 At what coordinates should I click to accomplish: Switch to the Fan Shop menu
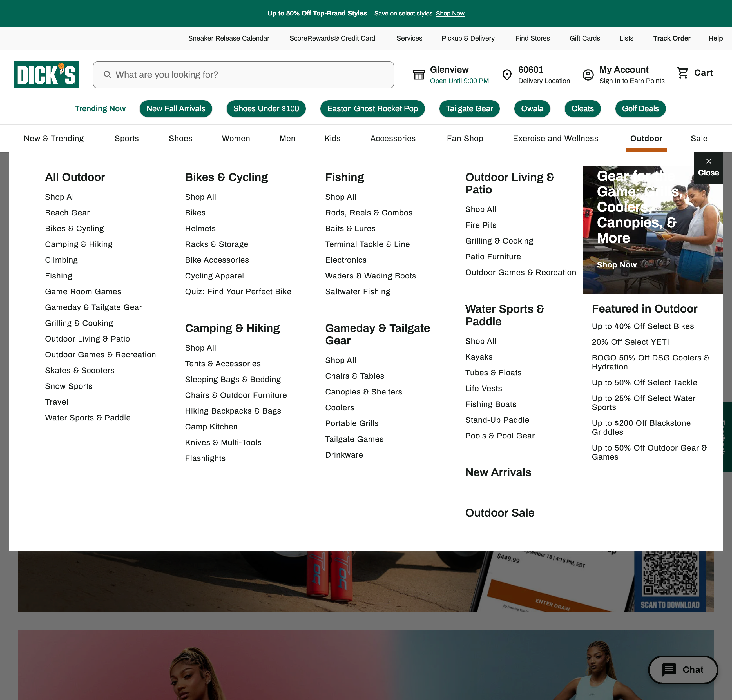(x=465, y=138)
